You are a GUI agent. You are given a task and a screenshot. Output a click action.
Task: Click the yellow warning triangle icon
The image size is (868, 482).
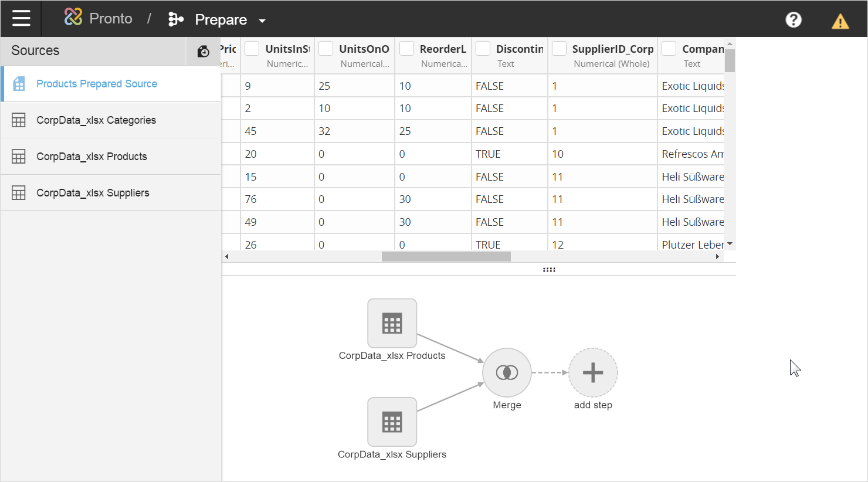point(840,22)
